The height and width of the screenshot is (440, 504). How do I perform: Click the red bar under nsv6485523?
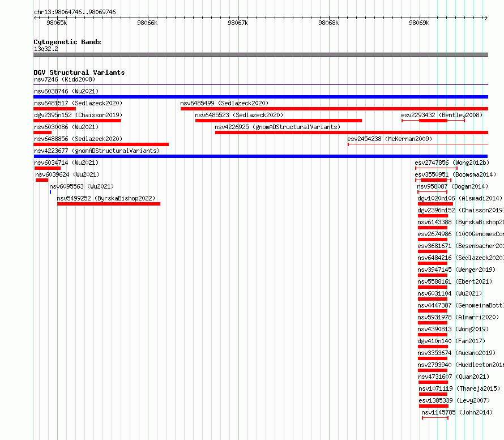pyautogui.click(x=279, y=121)
